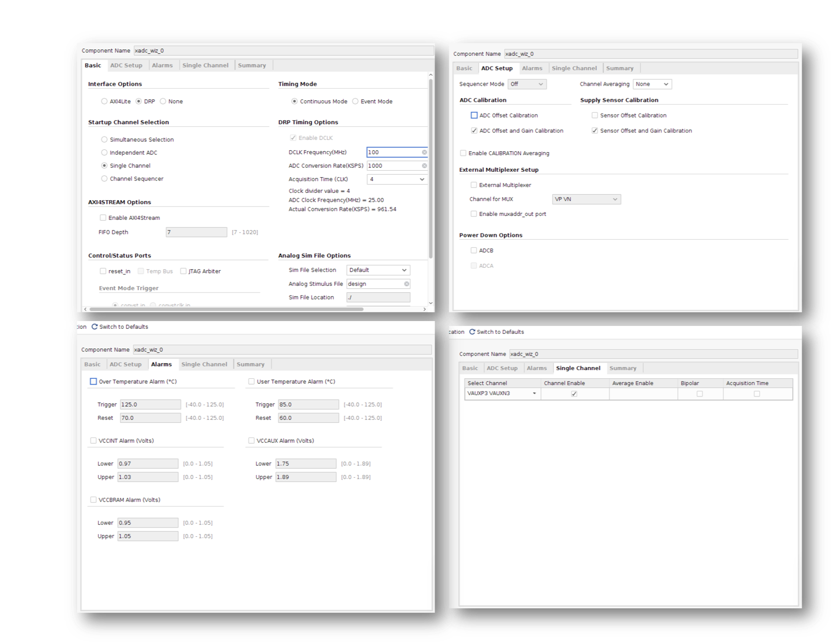Expand the Sequencer Mode dropdown
Screen dimensions: 833x644
point(527,84)
